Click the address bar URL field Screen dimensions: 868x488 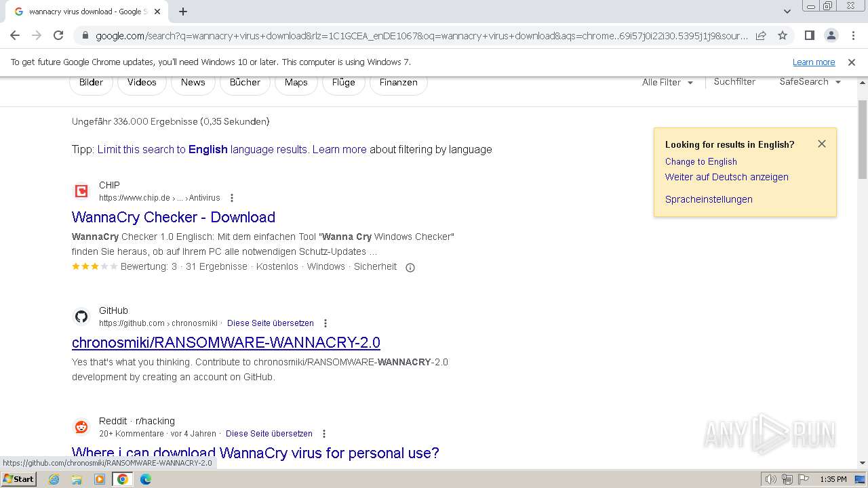pos(421,36)
